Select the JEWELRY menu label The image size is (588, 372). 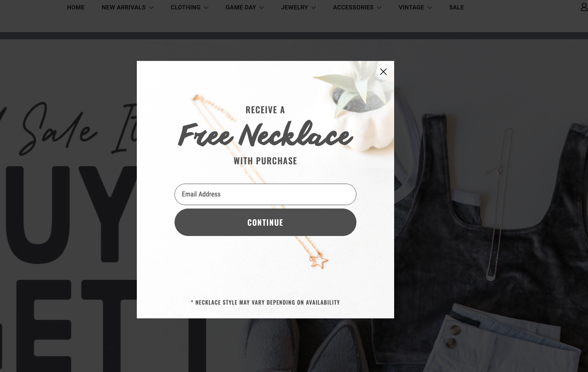pos(294,7)
